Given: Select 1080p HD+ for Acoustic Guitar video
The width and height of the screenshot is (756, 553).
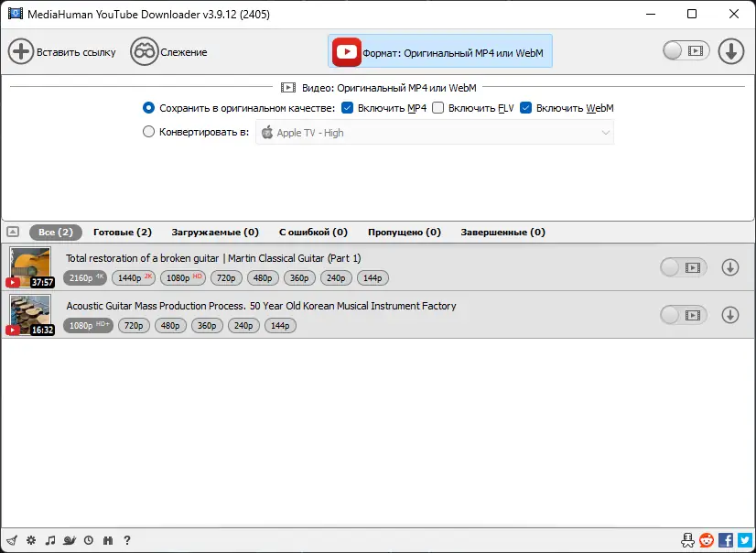Looking at the screenshot, I should pyautogui.click(x=88, y=326).
